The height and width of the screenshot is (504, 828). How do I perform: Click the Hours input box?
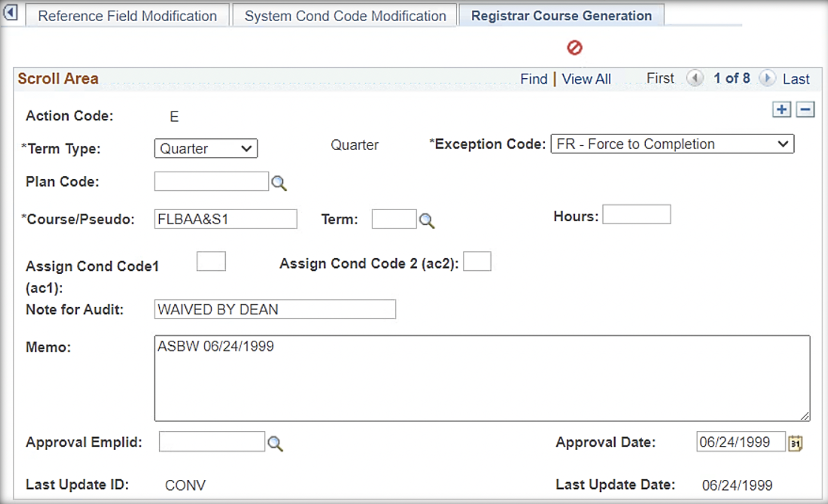coord(636,215)
